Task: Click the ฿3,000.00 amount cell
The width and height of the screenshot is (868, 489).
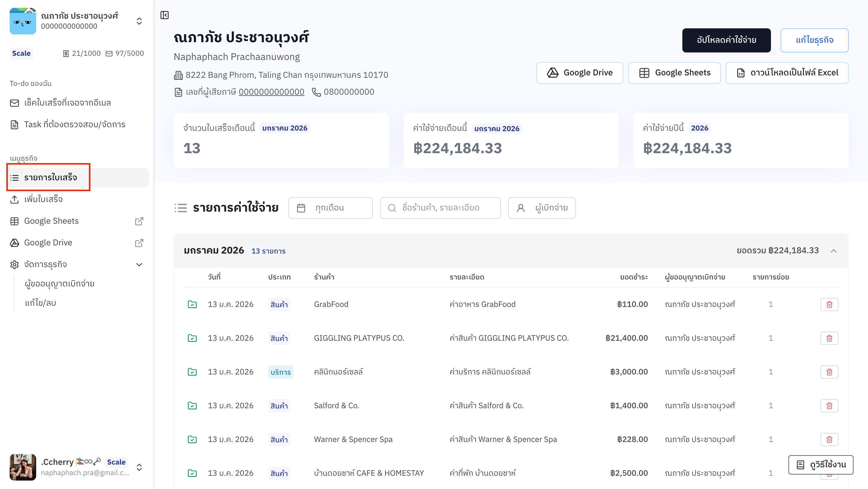Action: pyautogui.click(x=629, y=372)
